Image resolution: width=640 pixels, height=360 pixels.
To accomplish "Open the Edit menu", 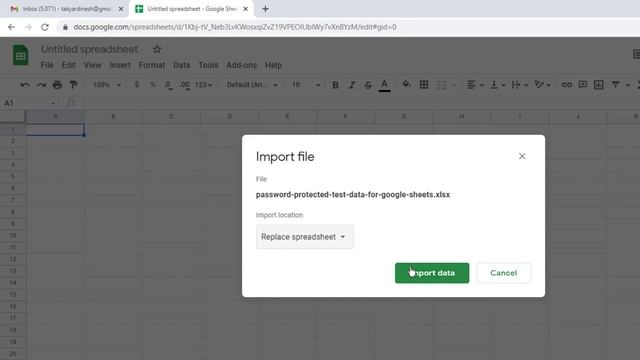I will pos(69,65).
